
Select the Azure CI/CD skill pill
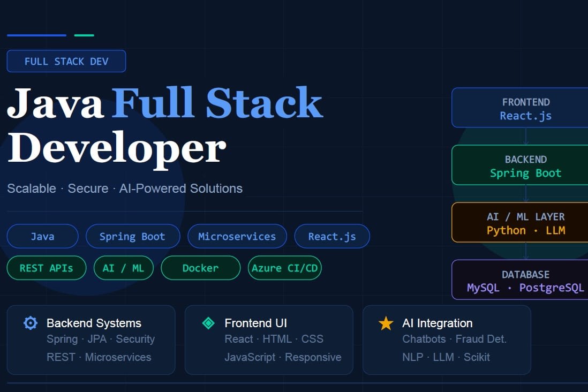point(284,268)
